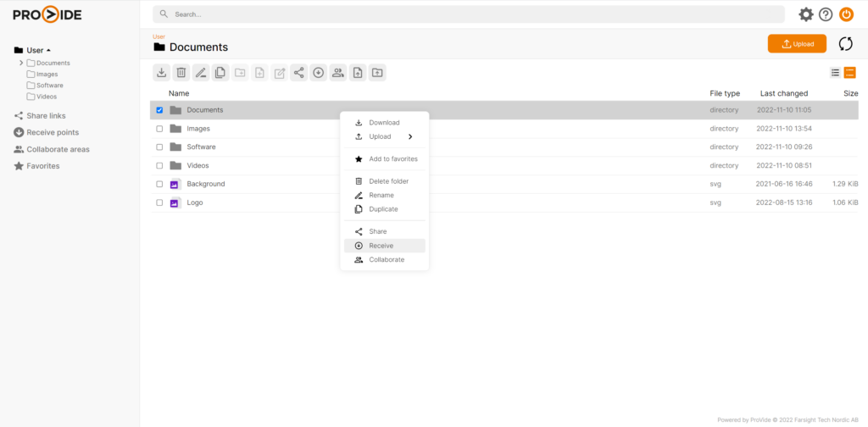The height and width of the screenshot is (427, 868).
Task: Click the trash delete toolbar icon
Action: pos(181,73)
